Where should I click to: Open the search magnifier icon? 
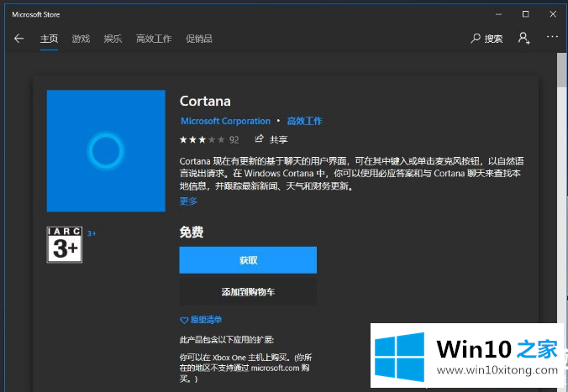(476, 39)
